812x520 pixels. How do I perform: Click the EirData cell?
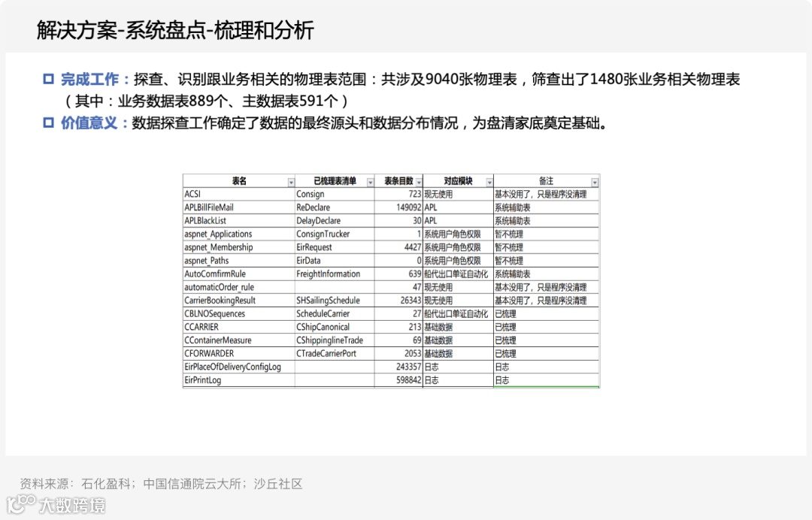[335, 261]
